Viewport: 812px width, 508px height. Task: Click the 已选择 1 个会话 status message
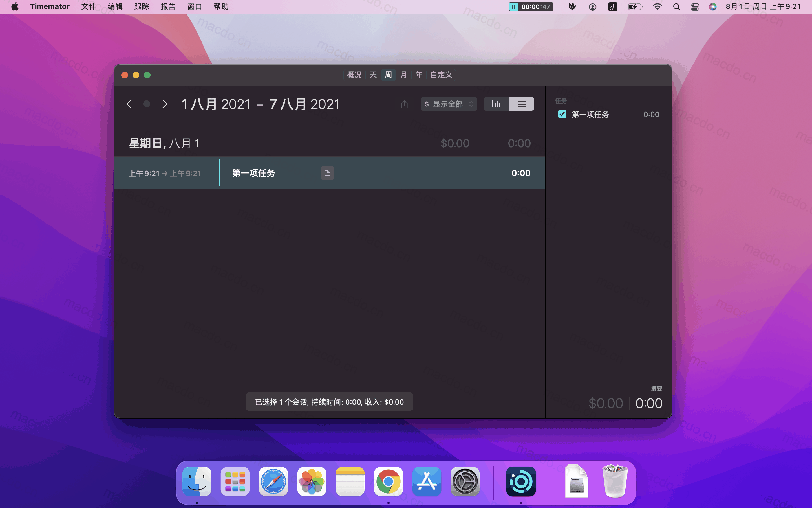coord(329,402)
